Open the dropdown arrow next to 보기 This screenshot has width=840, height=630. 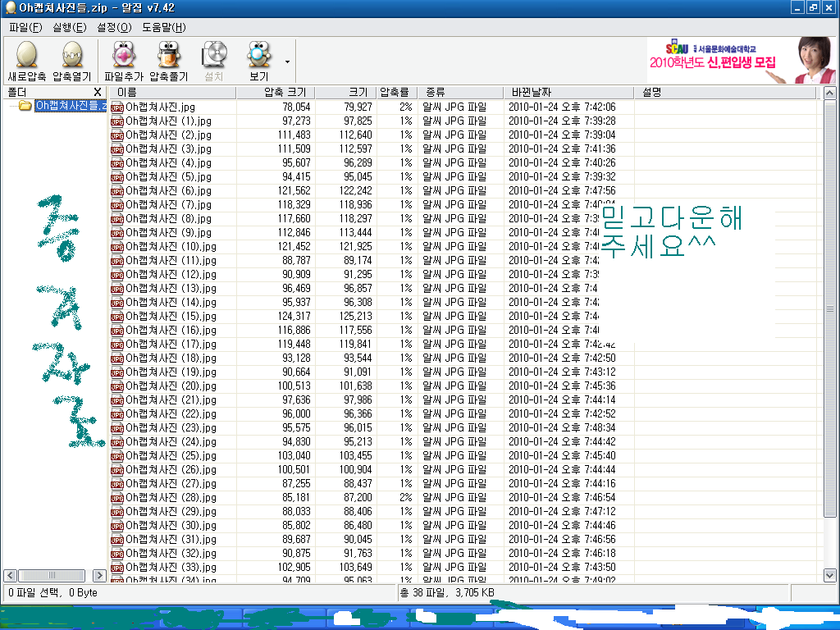click(x=287, y=62)
